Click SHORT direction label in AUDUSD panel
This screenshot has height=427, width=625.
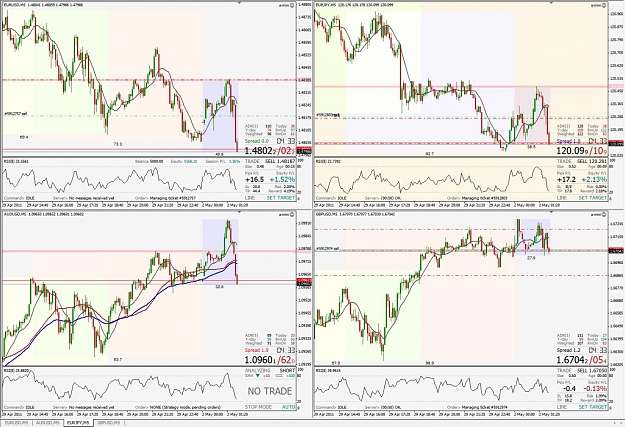(287, 370)
